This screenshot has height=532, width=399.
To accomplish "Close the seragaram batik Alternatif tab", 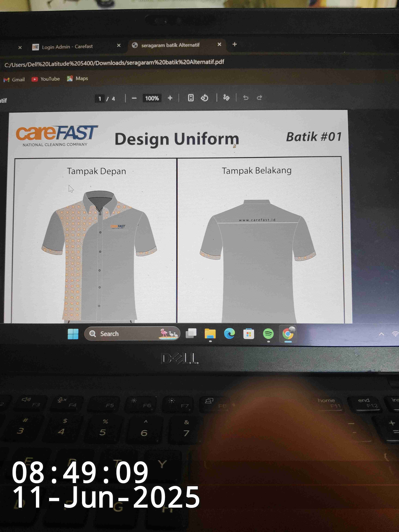I will pos(219,44).
